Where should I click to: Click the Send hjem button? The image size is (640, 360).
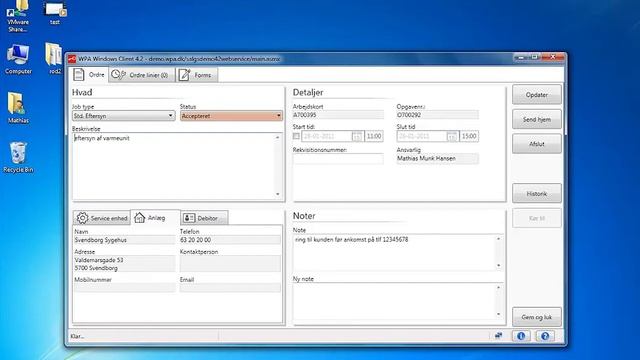(x=537, y=119)
